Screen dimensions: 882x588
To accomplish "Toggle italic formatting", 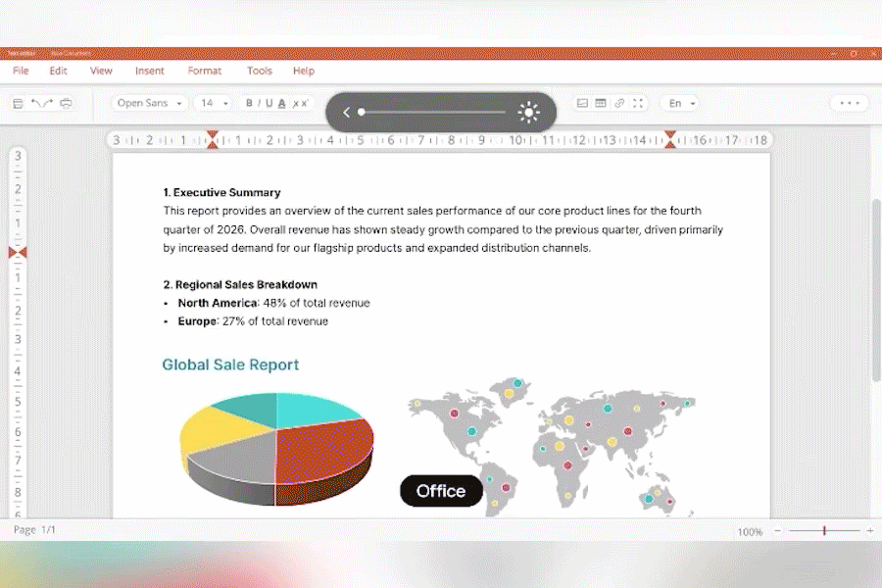I will coord(259,103).
